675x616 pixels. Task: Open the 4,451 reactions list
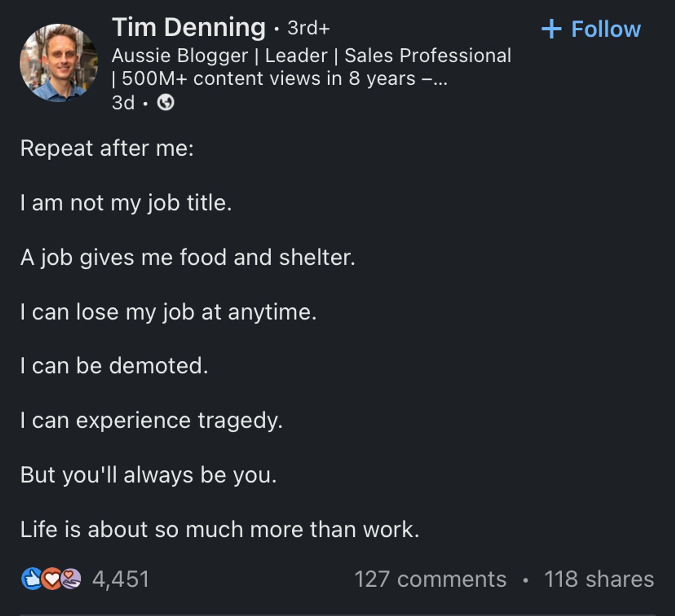121,579
